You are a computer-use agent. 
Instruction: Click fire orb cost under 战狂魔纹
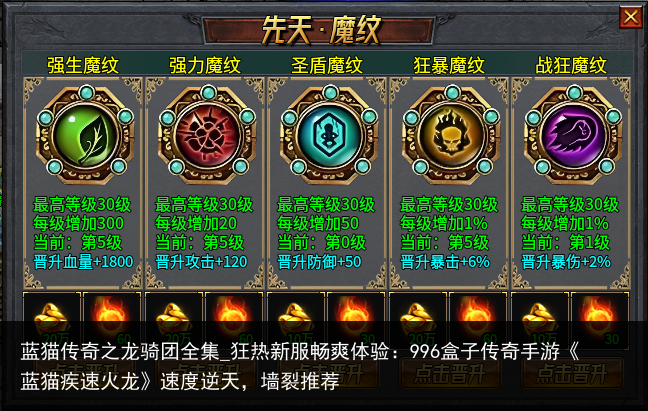(x=600, y=319)
